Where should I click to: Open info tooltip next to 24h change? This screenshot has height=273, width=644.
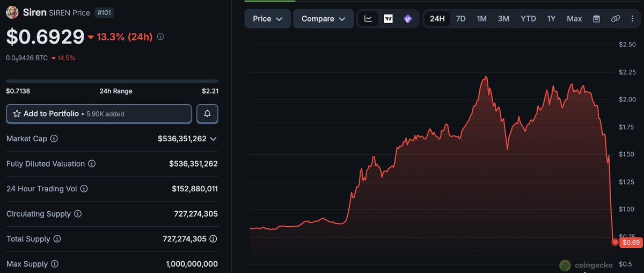[161, 37]
